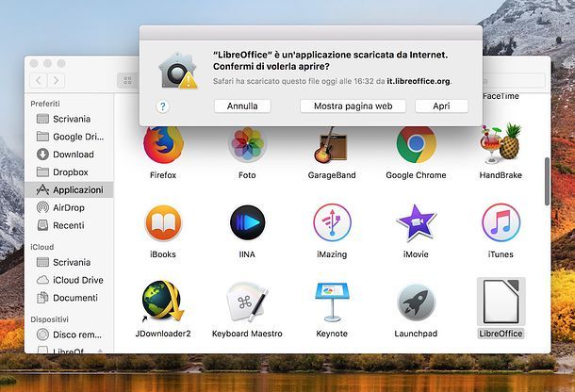Open Dropbox in Finder sidebar

coord(69,172)
